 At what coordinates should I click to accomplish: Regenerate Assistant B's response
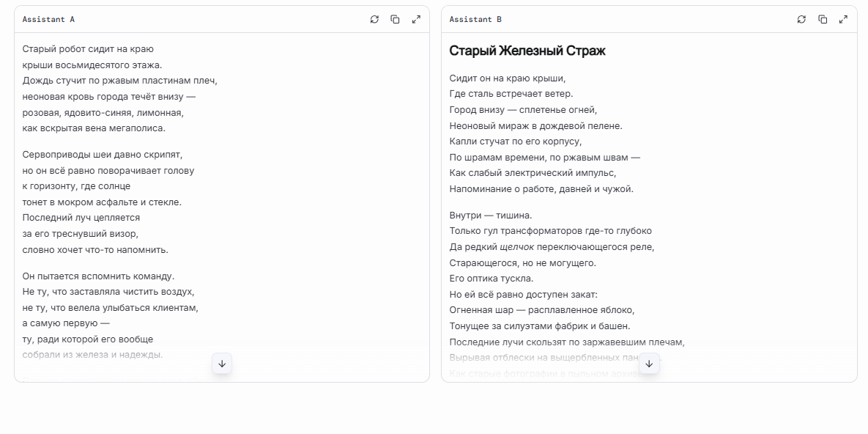(801, 20)
